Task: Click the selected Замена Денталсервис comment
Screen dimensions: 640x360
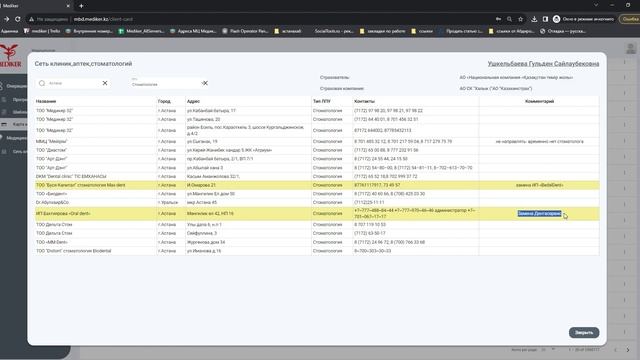Action: (539, 213)
